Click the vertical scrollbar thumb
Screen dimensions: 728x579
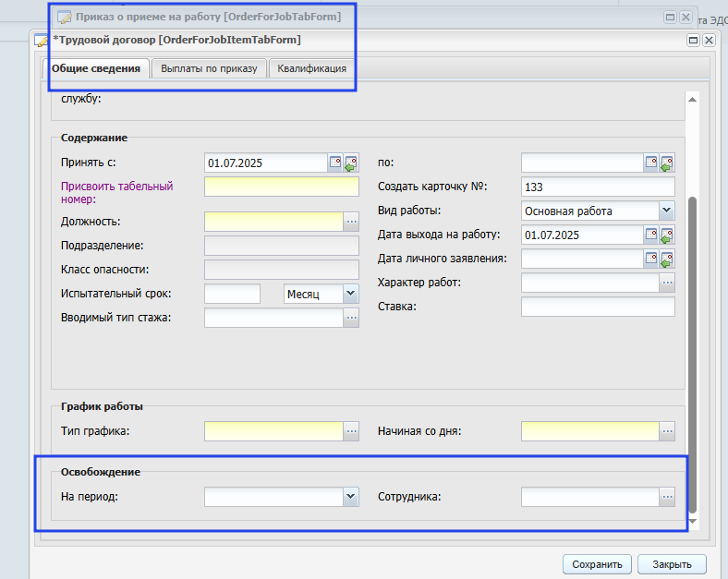(692, 355)
